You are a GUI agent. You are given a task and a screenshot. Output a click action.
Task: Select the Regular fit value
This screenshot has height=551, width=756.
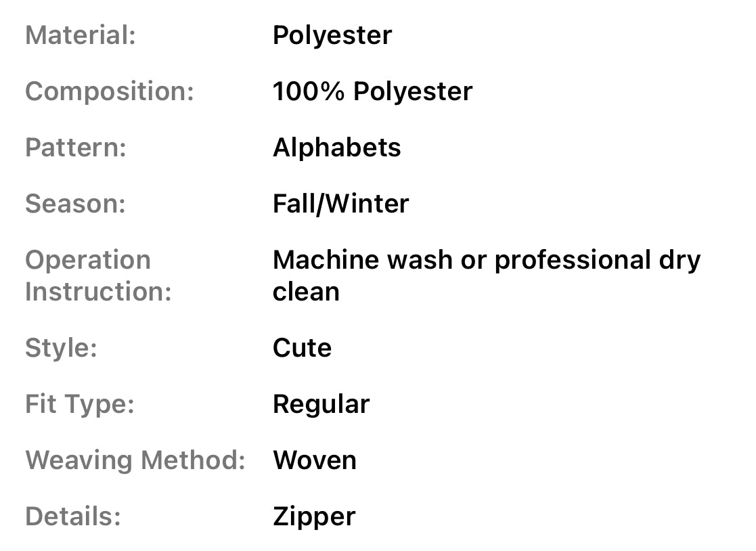coord(321,404)
